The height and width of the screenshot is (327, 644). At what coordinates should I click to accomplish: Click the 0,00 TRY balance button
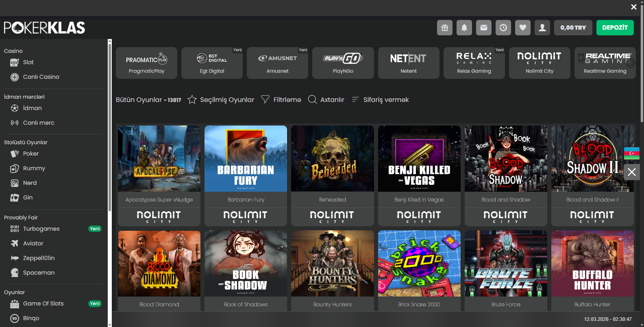573,28
